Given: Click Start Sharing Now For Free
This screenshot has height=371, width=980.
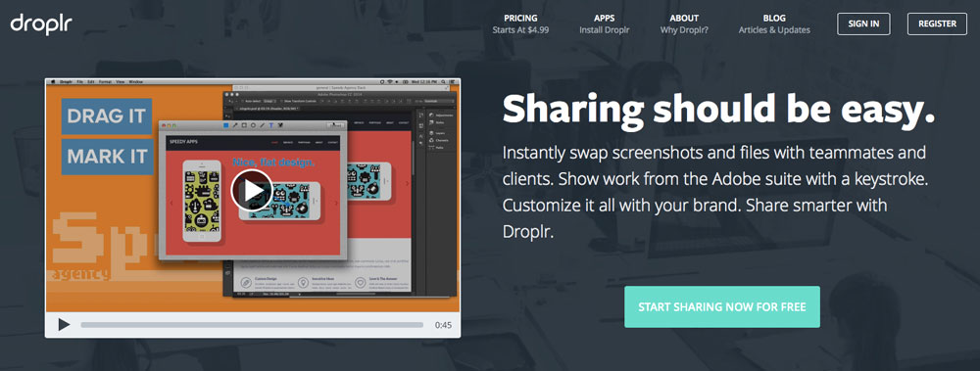Looking at the screenshot, I should click(722, 306).
